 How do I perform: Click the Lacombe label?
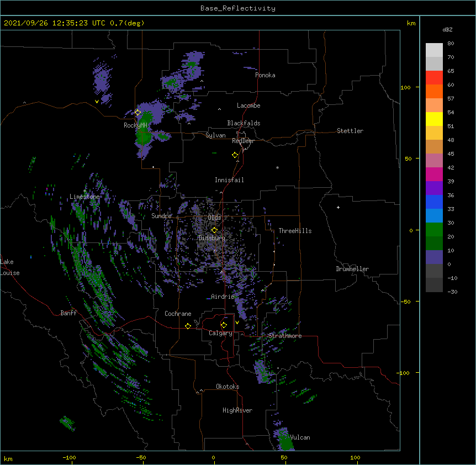pyautogui.click(x=248, y=105)
